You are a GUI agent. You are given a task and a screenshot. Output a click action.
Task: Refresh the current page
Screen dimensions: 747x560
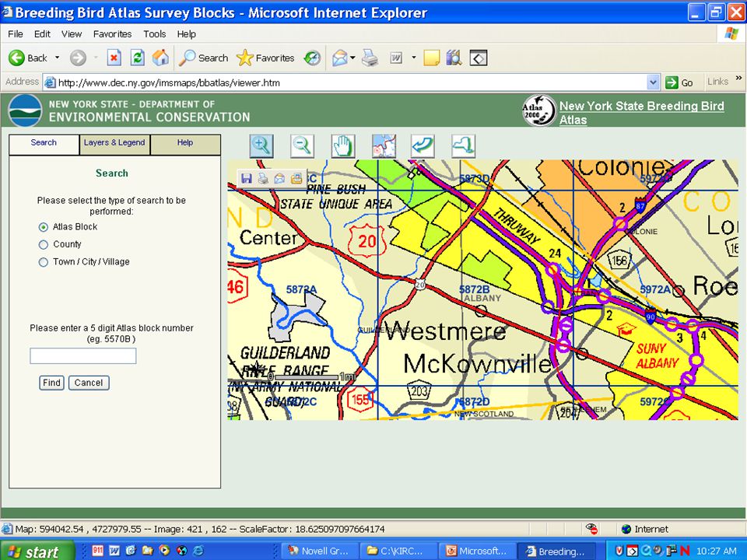[137, 58]
